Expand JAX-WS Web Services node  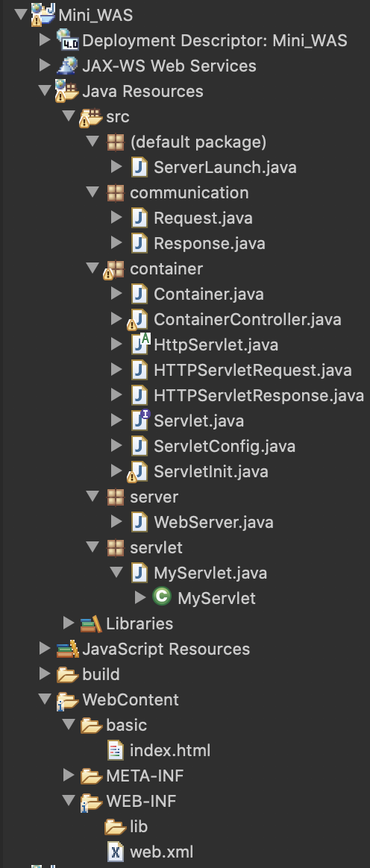45,66
